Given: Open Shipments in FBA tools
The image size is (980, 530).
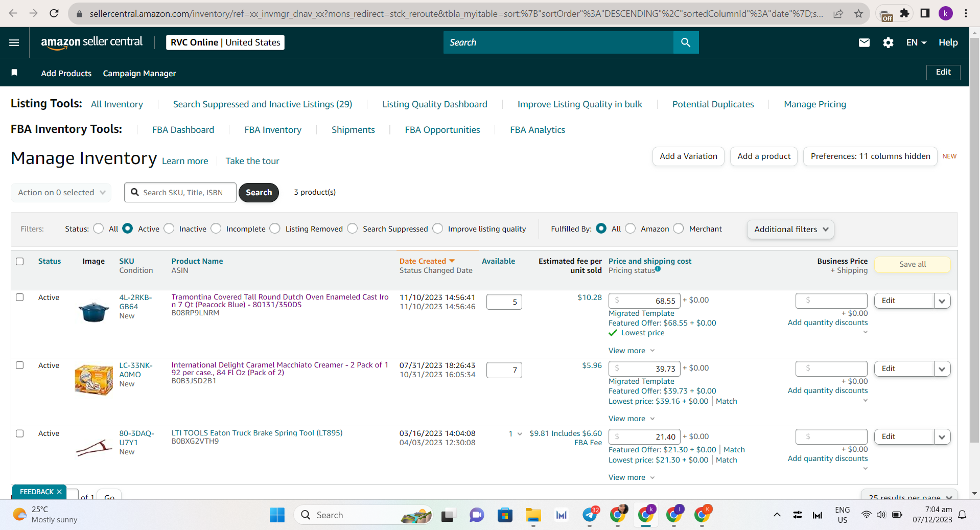Looking at the screenshot, I should [353, 130].
